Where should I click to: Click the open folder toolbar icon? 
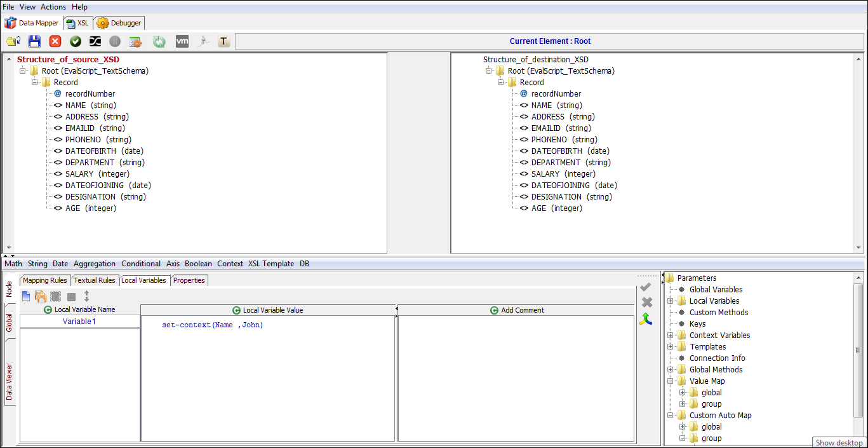click(13, 41)
